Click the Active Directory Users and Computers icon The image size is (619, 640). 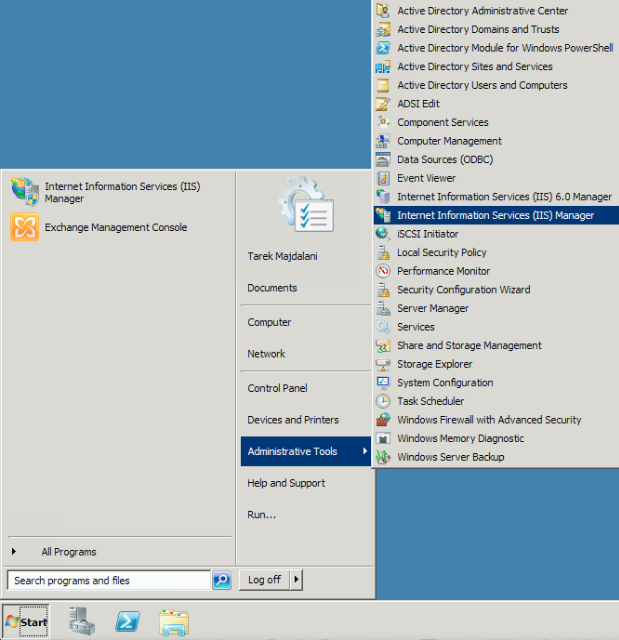(x=383, y=85)
